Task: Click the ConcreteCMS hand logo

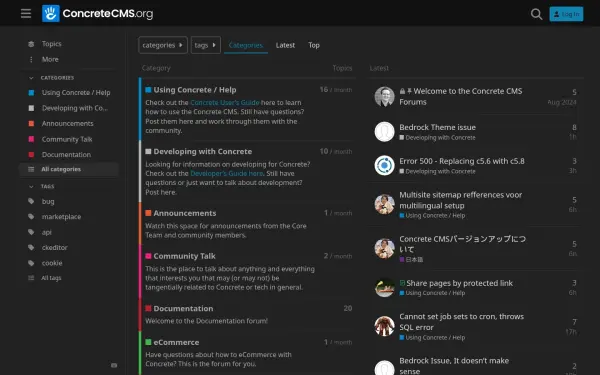Action: point(51,13)
